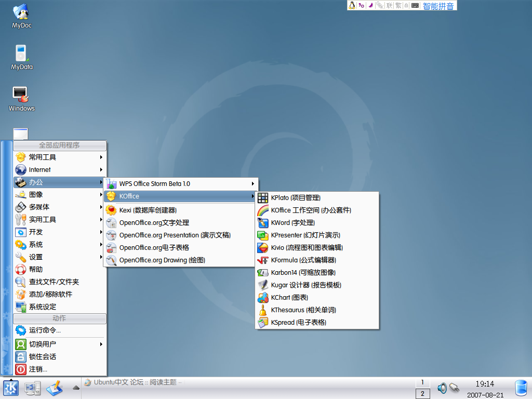Start KPresenter slideshow app icon
This screenshot has height=399, width=532.
262,235
